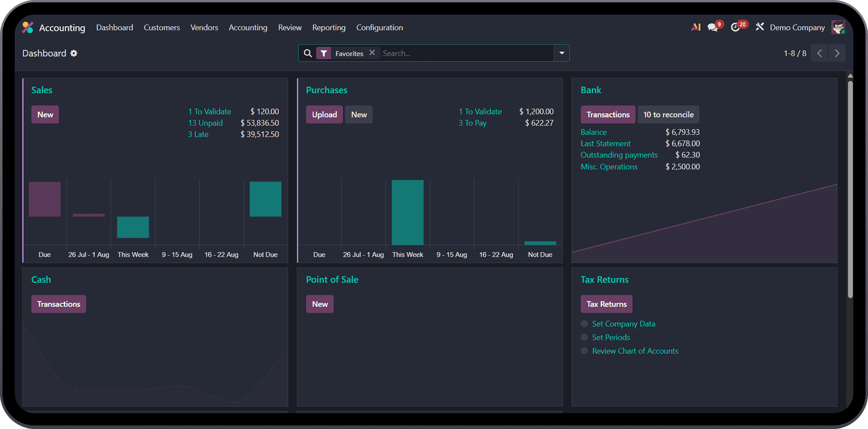Image resolution: width=868 pixels, height=429 pixels.
Task: Open the user avatar menu
Action: pos(838,27)
